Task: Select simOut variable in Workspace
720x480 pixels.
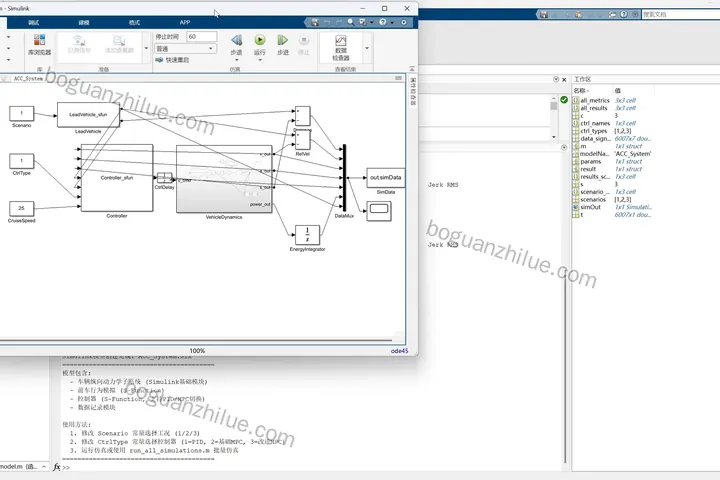Action: 590,207
